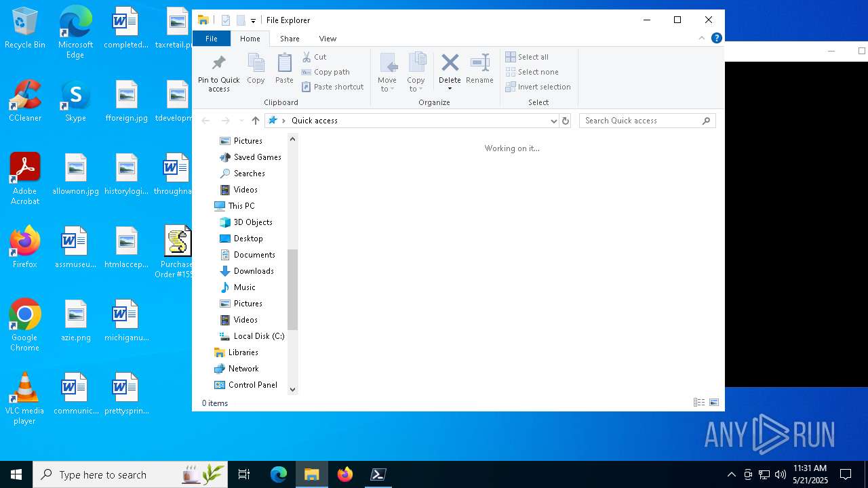
Task: Open Task View on taskbar
Action: tap(244, 474)
